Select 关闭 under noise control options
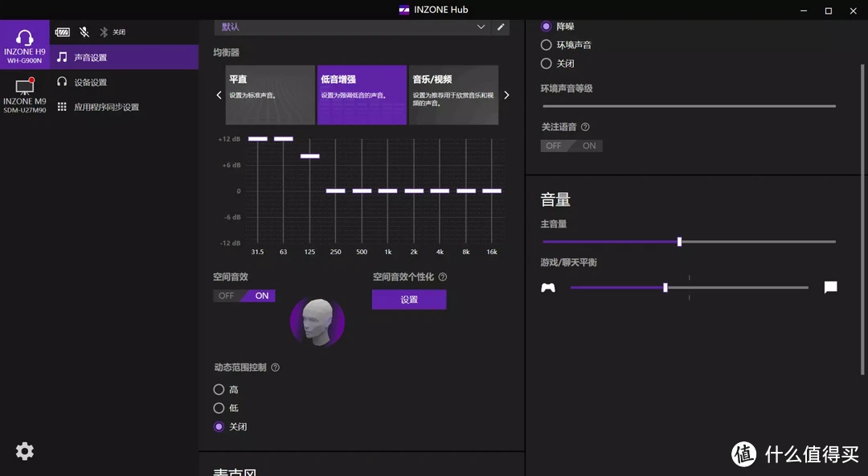868x476 pixels. click(x=547, y=64)
